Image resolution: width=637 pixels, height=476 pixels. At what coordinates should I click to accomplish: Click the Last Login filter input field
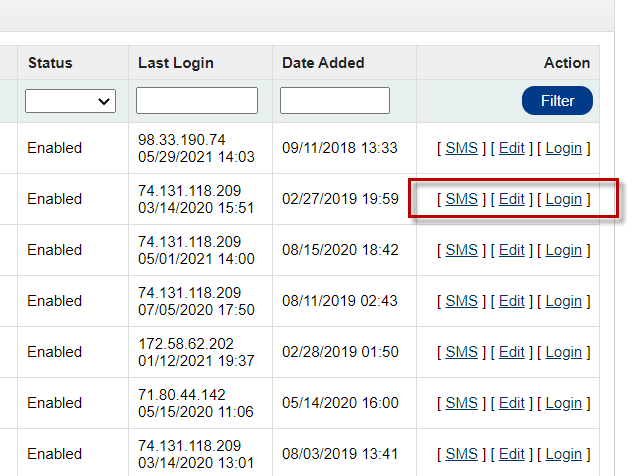click(x=197, y=101)
